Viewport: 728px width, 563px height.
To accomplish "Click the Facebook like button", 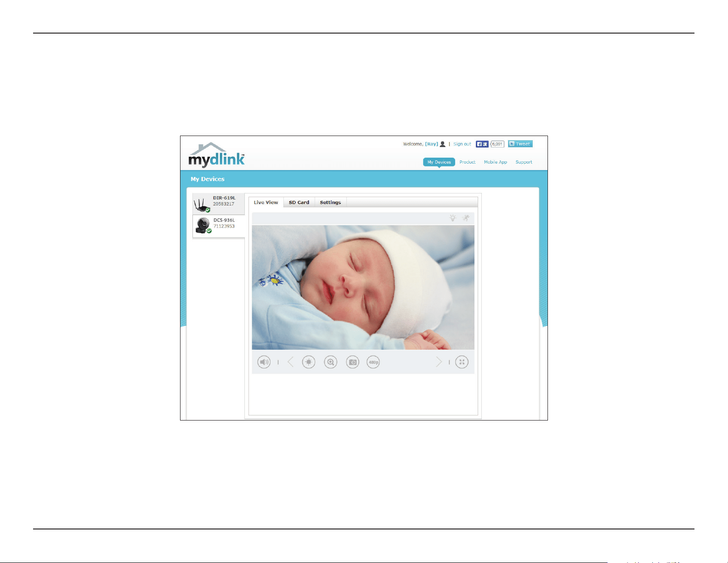I will (x=482, y=144).
